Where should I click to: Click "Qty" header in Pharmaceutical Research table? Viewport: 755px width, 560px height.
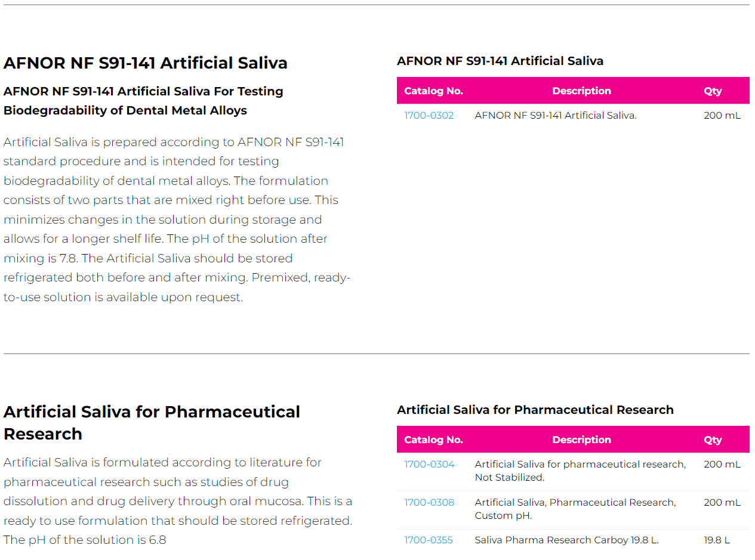click(x=713, y=440)
